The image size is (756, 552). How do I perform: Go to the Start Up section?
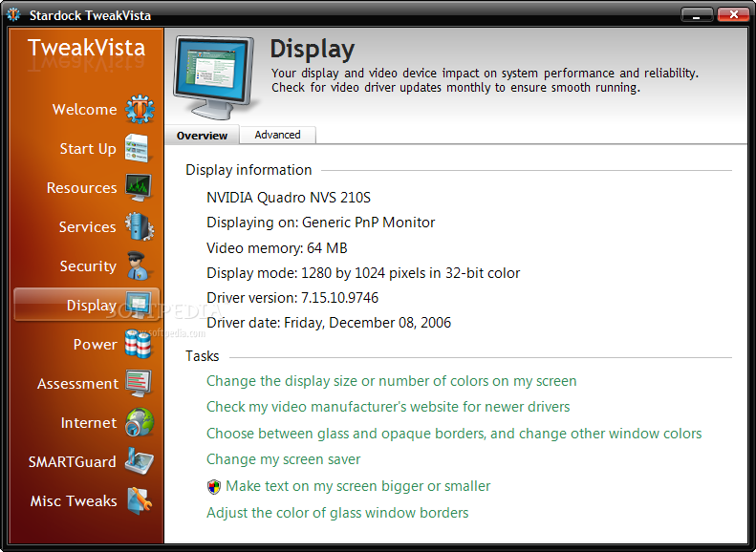(88, 149)
